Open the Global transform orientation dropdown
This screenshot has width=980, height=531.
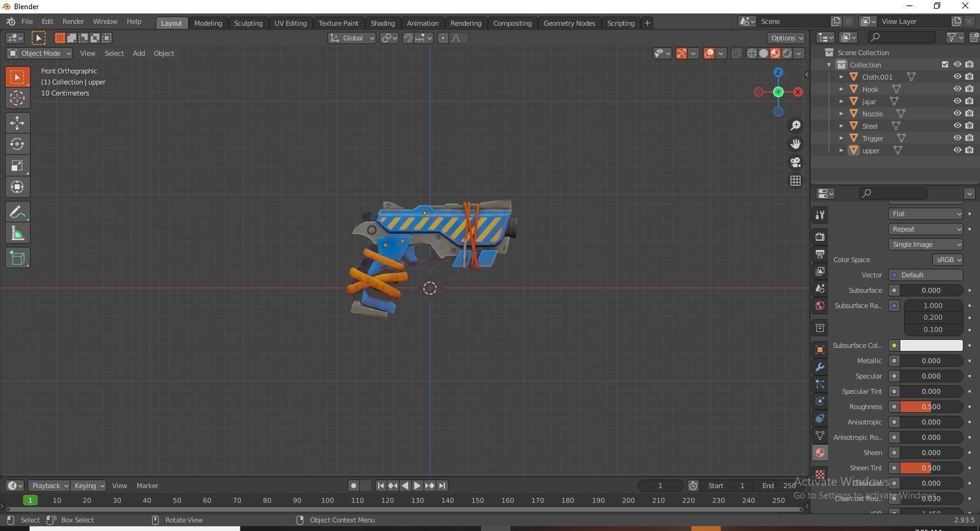point(352,38)
